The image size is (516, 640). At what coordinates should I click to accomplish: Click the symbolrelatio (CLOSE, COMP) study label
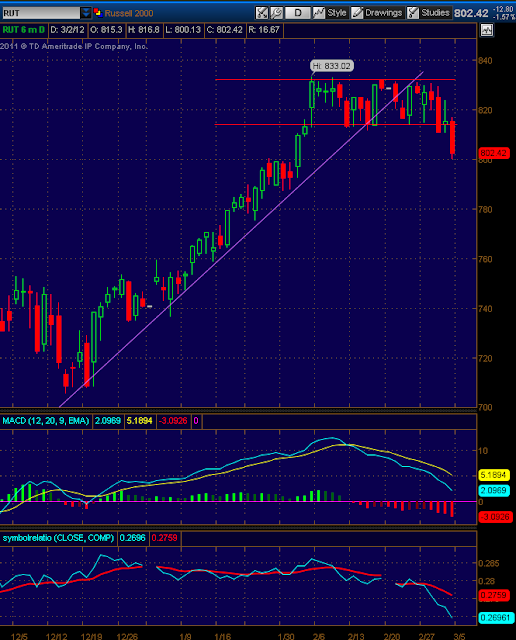tap(58, 538)
